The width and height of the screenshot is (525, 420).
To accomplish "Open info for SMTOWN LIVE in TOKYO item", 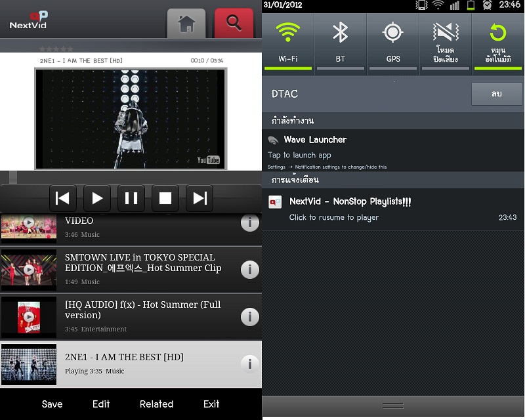I will tap(250, 270).
